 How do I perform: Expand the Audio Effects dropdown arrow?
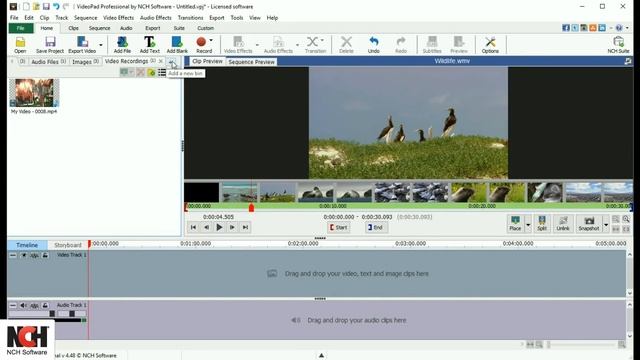pos(297,45)
